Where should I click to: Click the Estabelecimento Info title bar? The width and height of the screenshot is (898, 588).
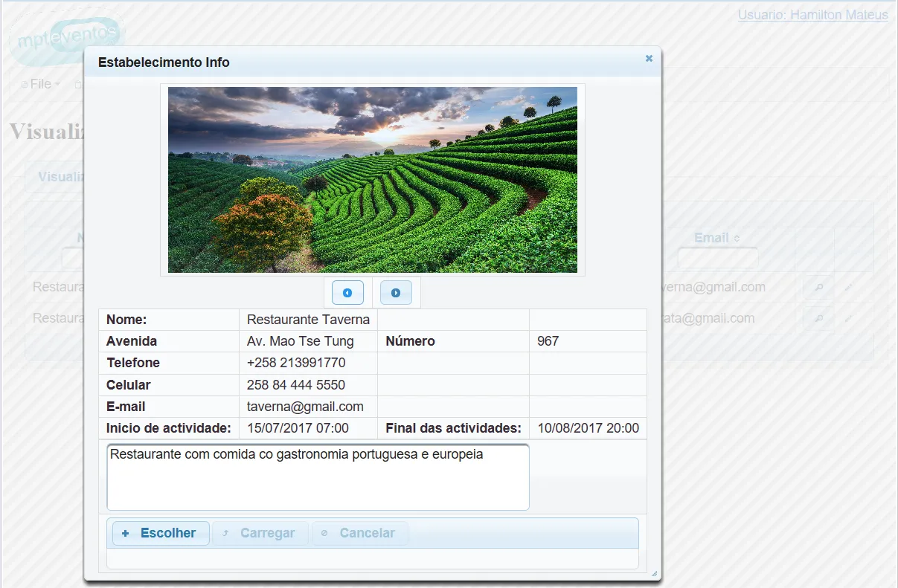[373, 62]
